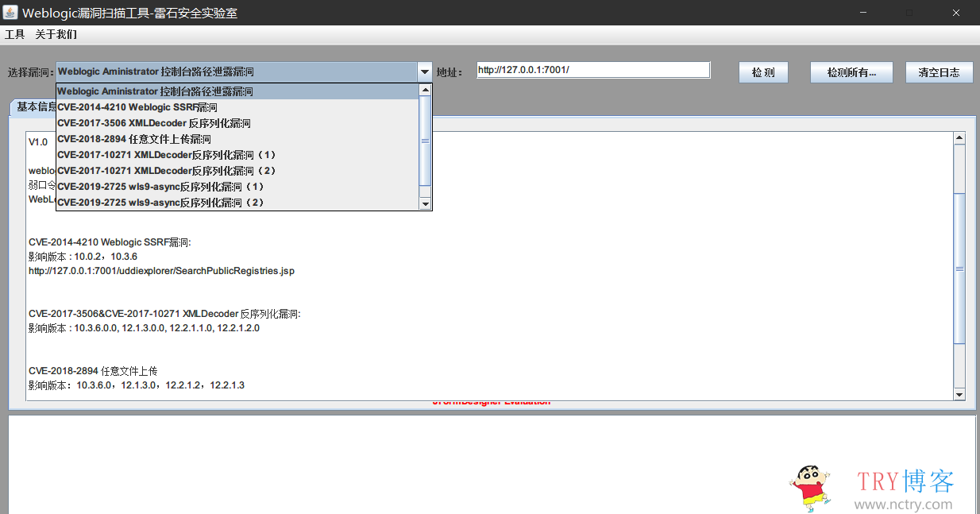Select CVE-2019-2725 wls9-async反序列化漏洞（1）
Viewport: 980px width, 514px height.
[237, 187]
